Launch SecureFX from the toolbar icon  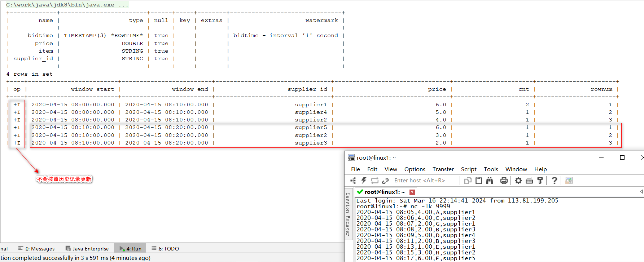[x=569, y=181]
